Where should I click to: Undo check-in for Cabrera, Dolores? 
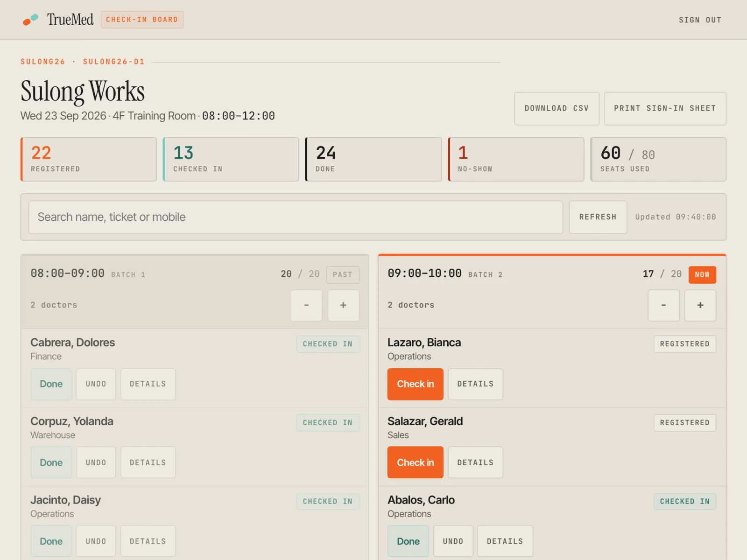point(96,384)
